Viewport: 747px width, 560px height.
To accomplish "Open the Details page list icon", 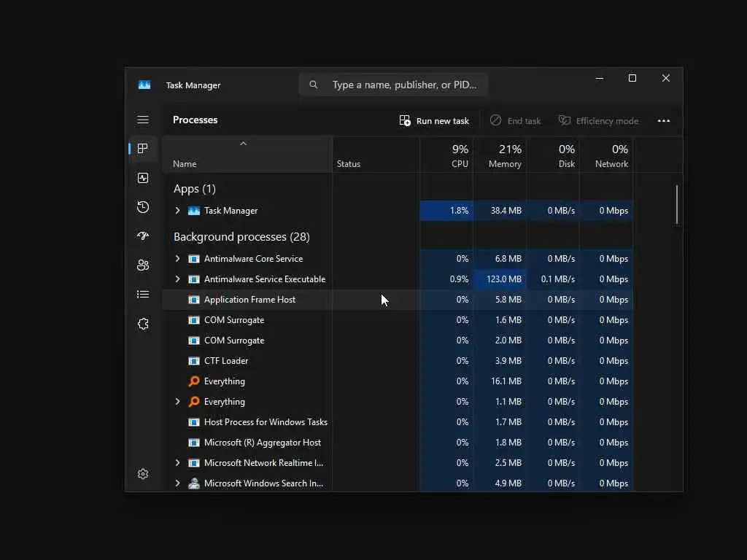I will (x=143, y=295).
